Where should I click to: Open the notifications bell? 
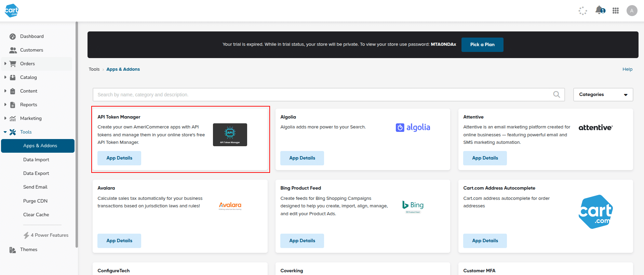tap(599, 10)
